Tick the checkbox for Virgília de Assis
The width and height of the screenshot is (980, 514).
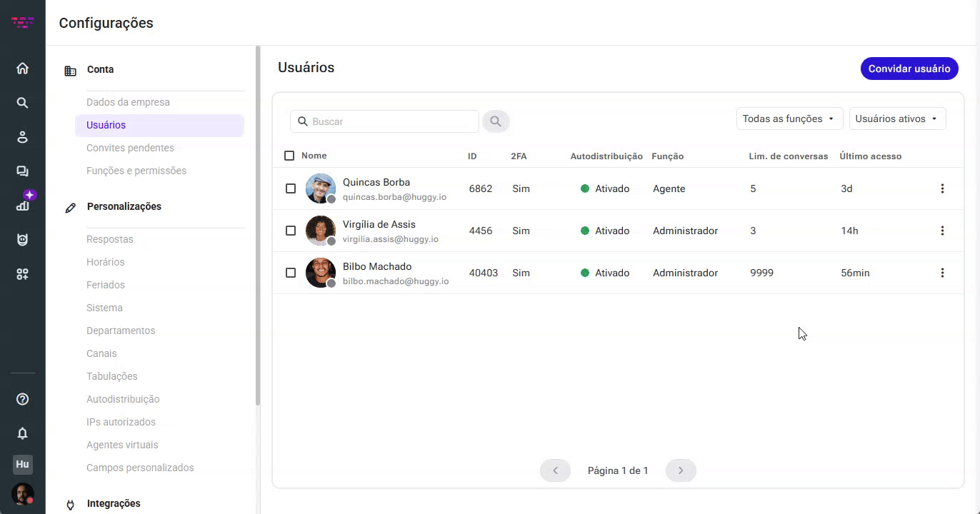click(x=291, y=231)
